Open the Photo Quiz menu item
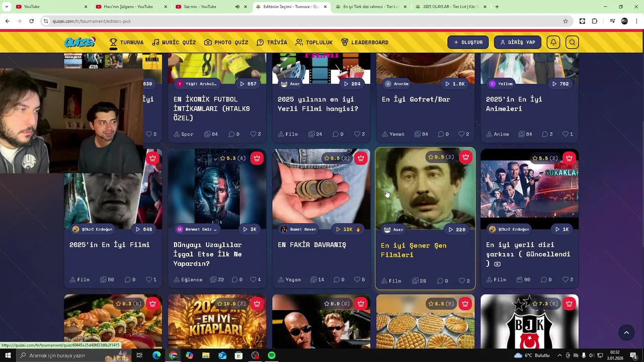This screenshot has height=362, width=644. click(226, 42)
